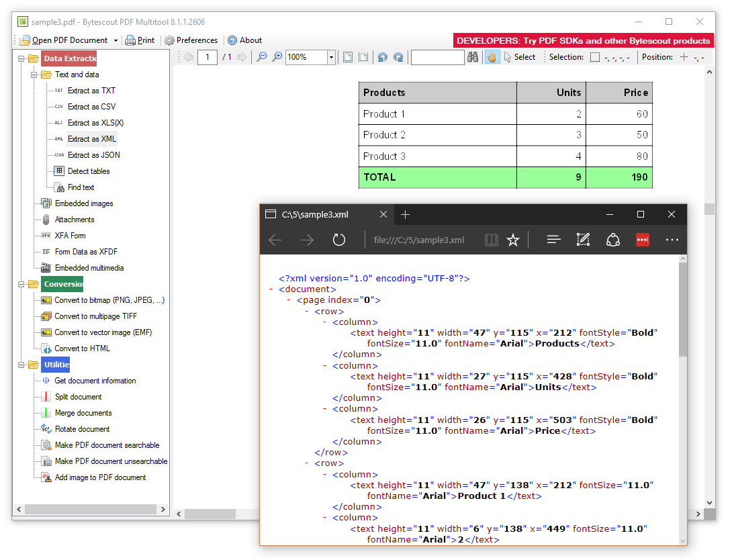Screen dimensions: 732x560
Task: Add the XML page to favorites
Action: pyautogui.click(x=513, y=240)
